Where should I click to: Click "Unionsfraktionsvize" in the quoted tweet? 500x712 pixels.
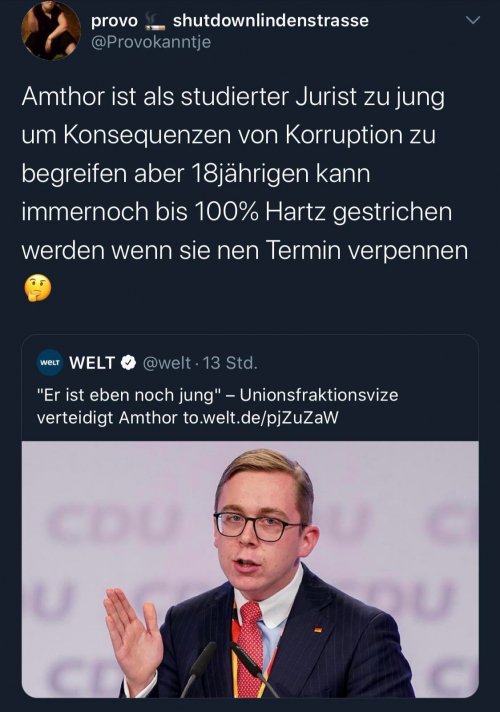pos(319,395)
